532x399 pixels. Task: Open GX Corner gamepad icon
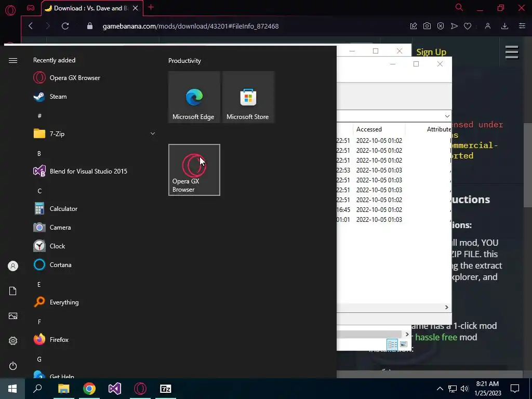(x=31, y=8)
